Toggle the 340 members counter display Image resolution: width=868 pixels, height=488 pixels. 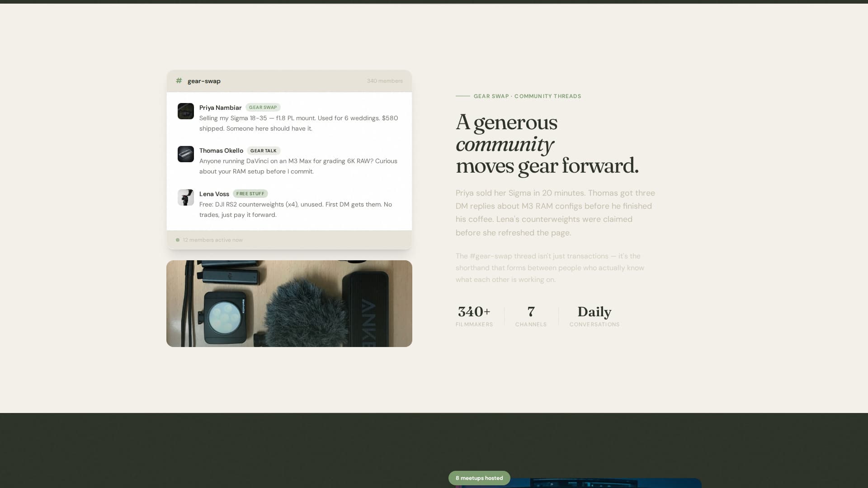[385, 81]
